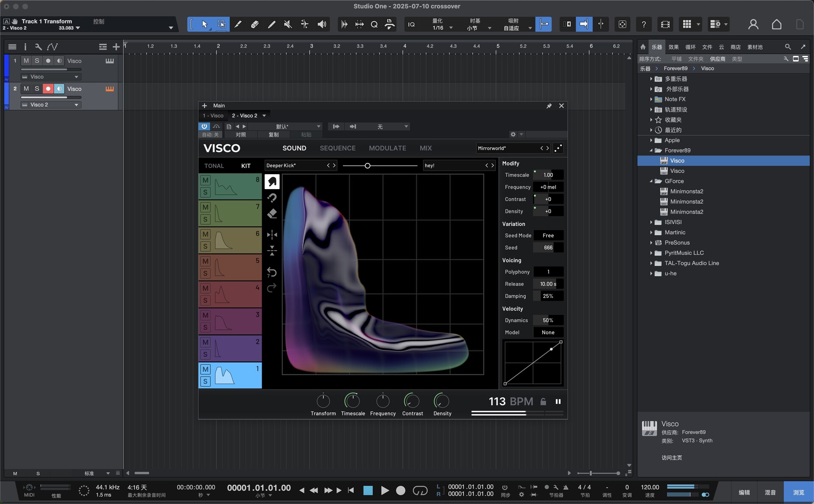Screen dimensions: 814x504
Task: Redo the Visco edit
Action: click(x=272, y=288)
